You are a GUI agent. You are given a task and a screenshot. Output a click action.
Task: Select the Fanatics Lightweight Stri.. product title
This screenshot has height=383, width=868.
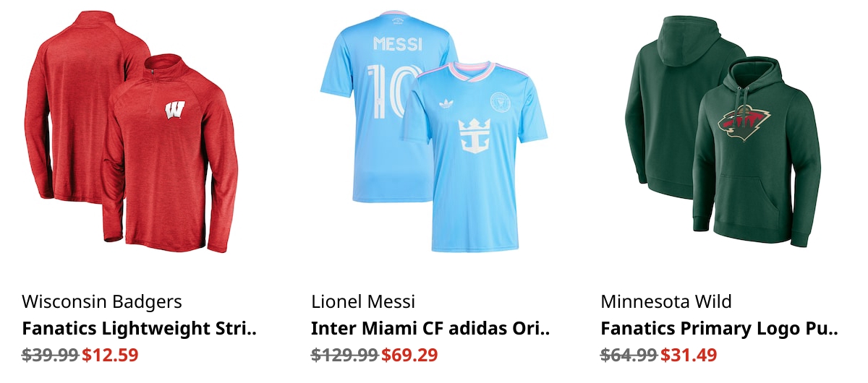tap(140, 329)
